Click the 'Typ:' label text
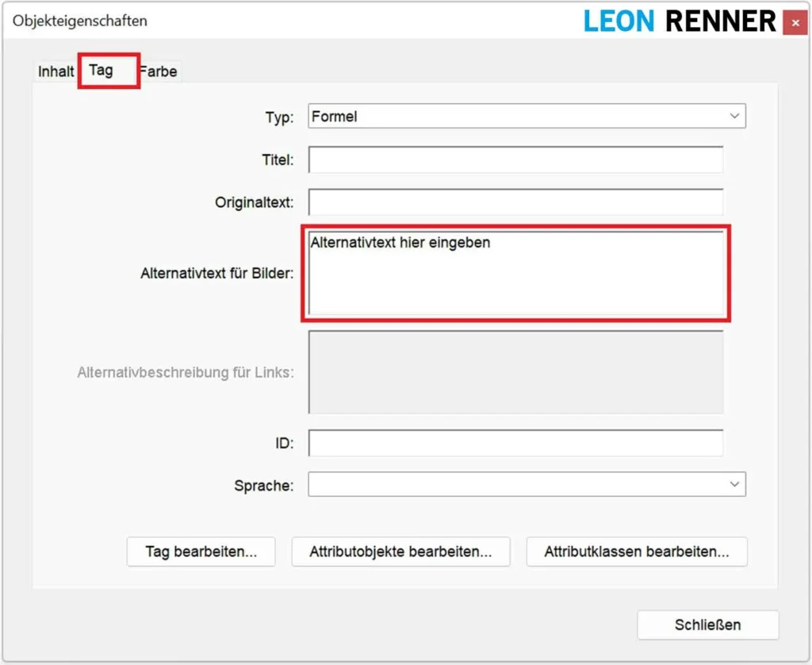The width and height of the screenshot is (812, 665). (279, 117)
